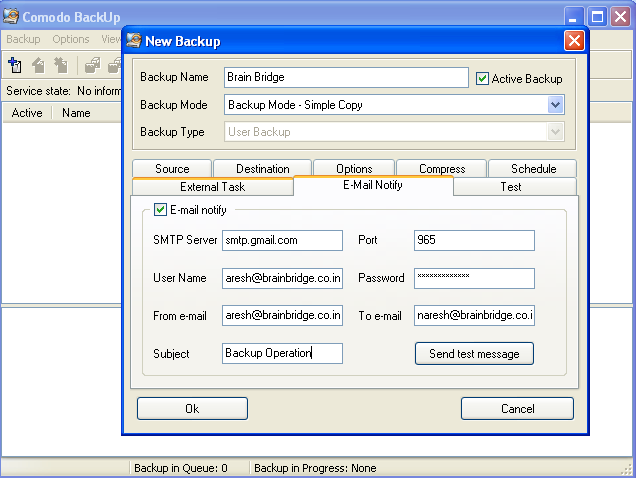This screenshot has width=636, height=478.
Task: Click the 'Service state:' label in main window
Action: [39, 90]
